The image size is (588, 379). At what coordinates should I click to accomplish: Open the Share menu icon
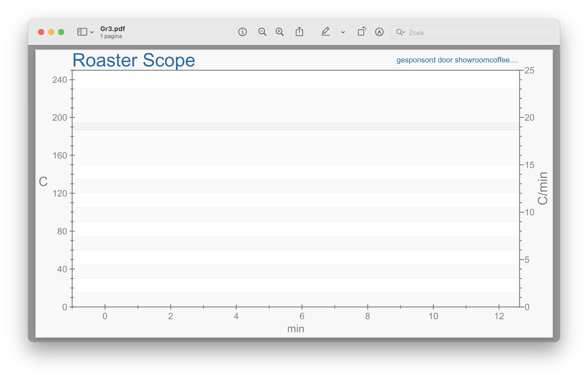click(x=299, y=32)
